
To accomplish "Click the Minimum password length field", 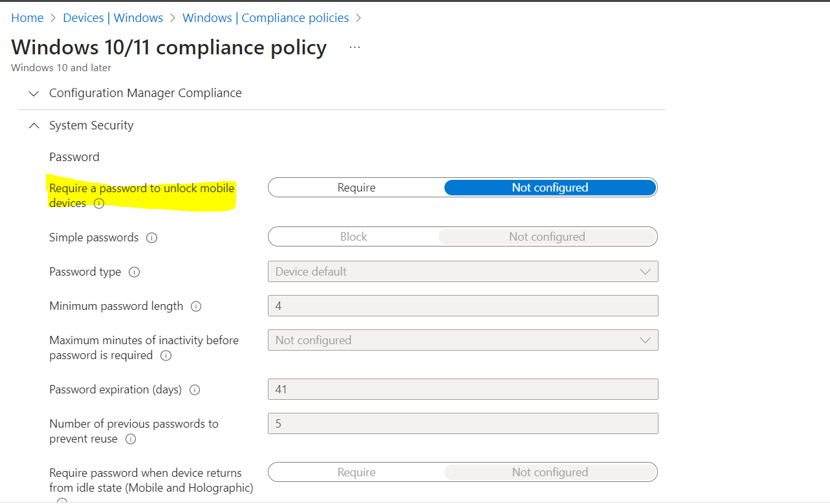I will click(463, 306).
